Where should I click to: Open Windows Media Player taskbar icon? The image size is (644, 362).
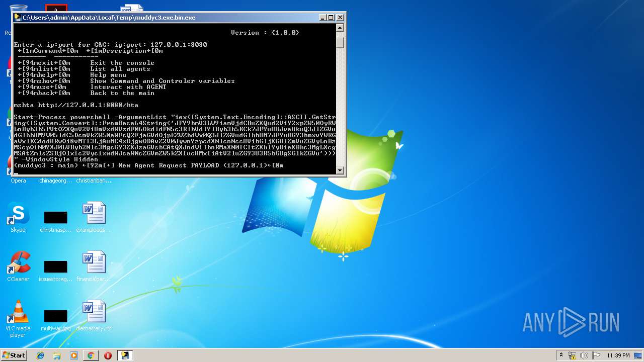pos(74,355)
